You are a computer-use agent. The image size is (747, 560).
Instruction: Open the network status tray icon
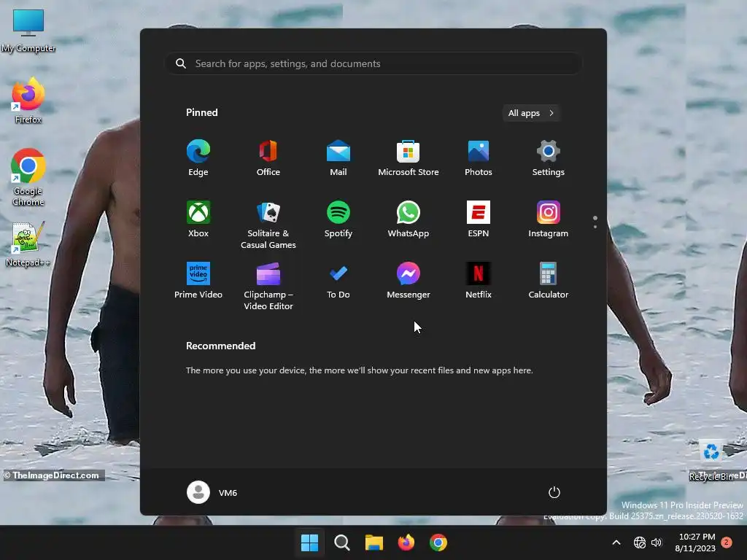[640, 542]
